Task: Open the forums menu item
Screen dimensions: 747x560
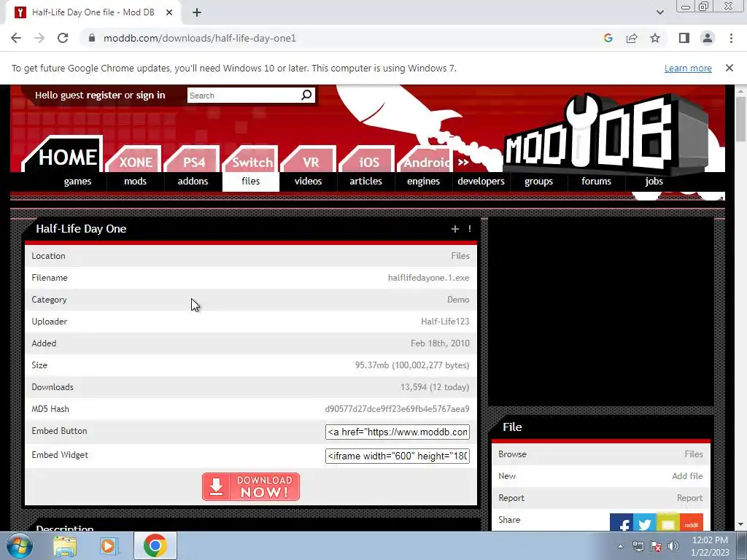Action: point(597,181)
